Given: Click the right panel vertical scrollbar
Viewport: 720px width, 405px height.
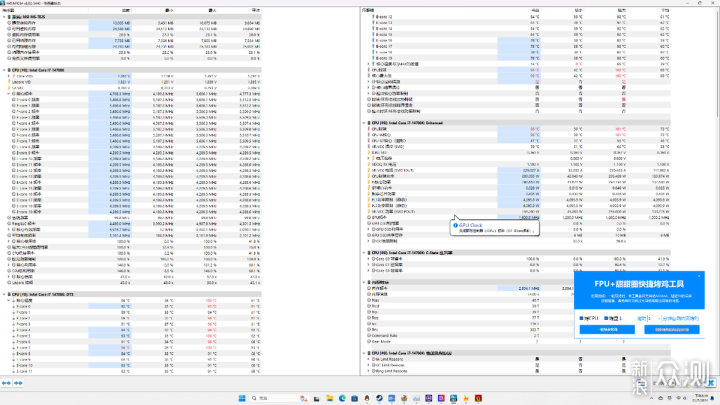Looking at the screenshot, I should (717, 64).
